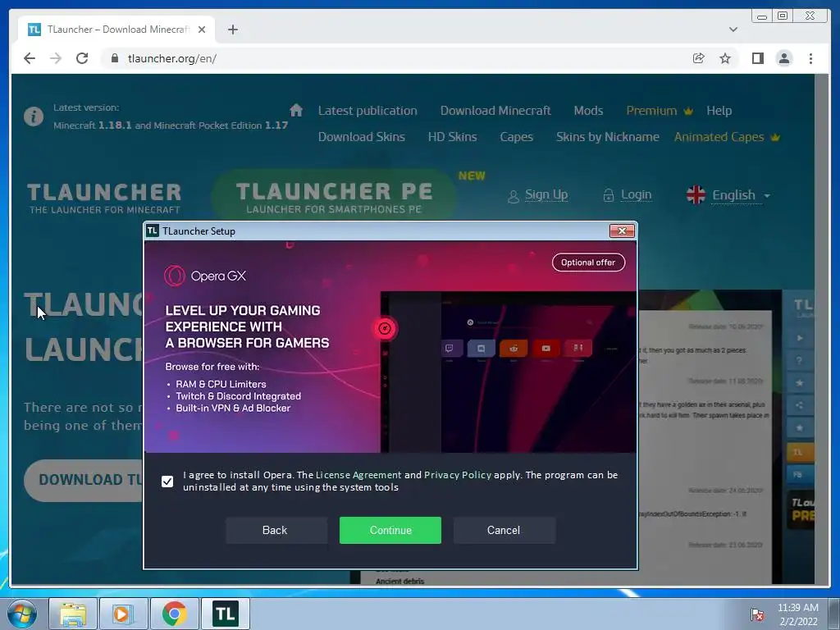Click the TLauncher PE green banner
Screen dimensions: 840x630
click(334, 197)
